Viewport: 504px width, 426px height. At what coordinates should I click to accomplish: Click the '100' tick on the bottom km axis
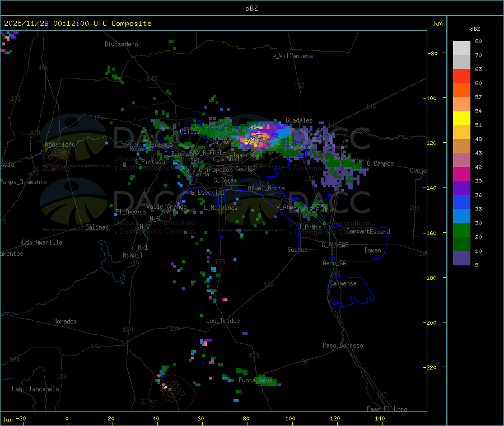[290, 418]
